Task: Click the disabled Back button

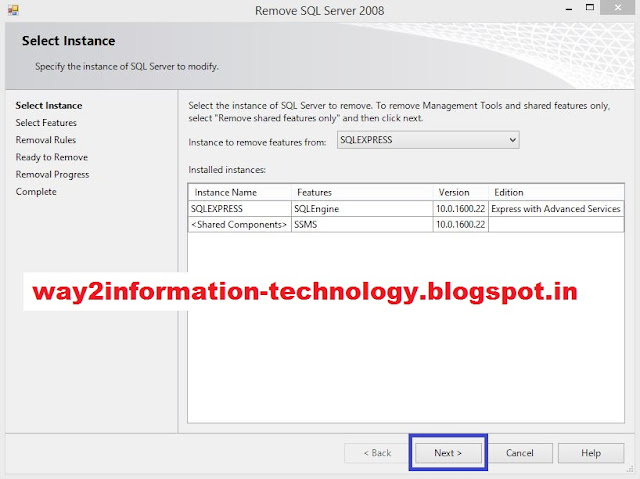Action: (x=377, y=453)
